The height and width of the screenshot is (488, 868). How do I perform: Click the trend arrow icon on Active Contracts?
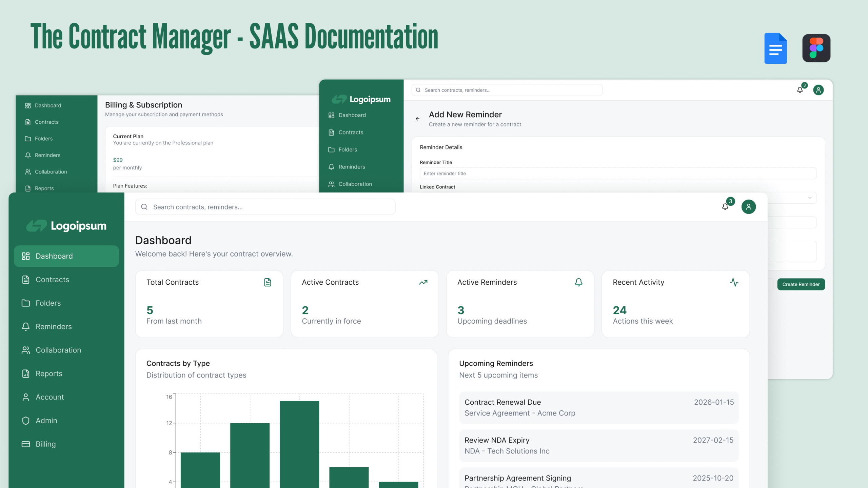423,282
